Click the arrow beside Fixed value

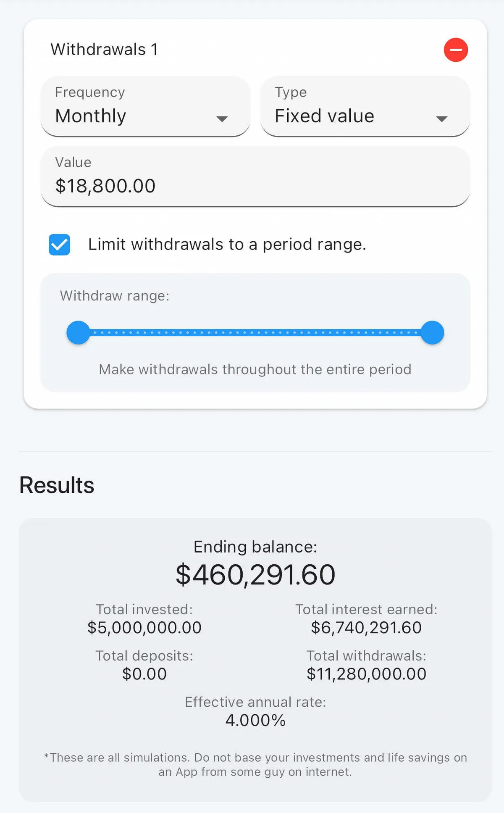pos(441,119)
